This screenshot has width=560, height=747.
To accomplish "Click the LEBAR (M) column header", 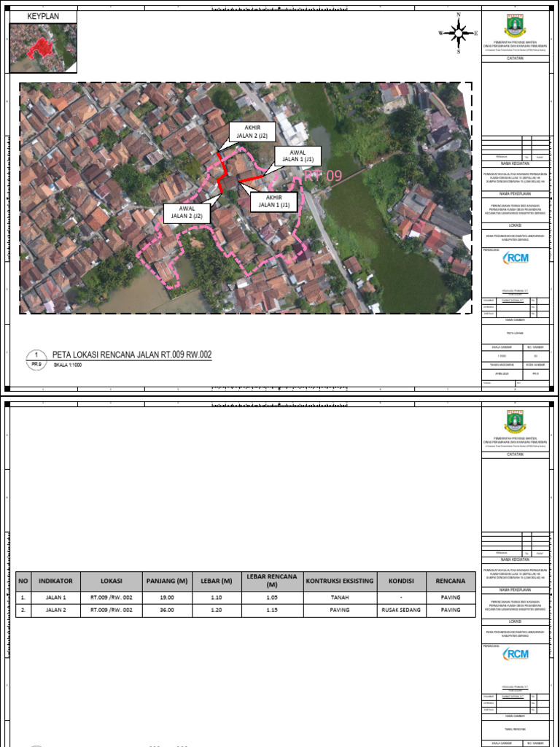I will point(217,581).
